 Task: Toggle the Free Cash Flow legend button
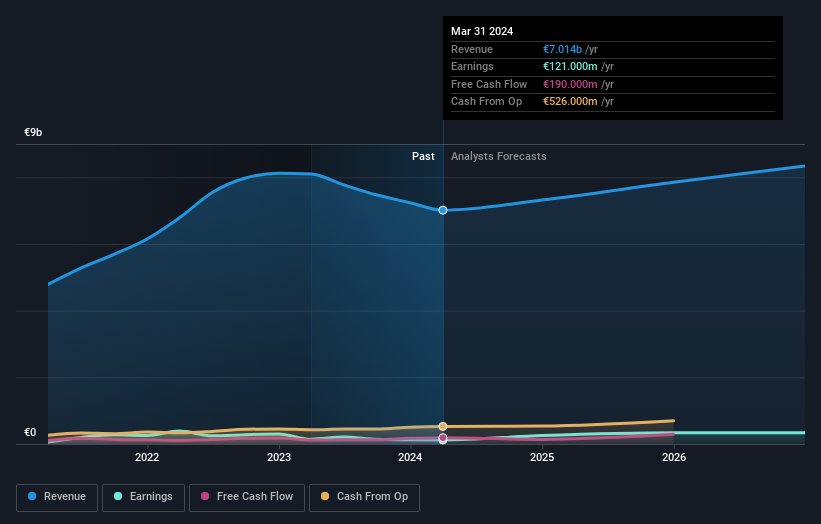pos(247,497)
